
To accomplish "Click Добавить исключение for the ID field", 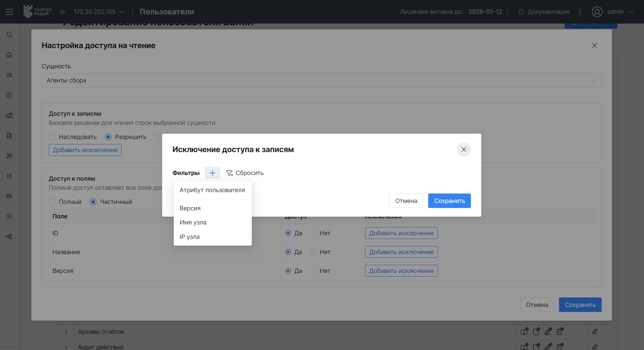I will point(401,233).
